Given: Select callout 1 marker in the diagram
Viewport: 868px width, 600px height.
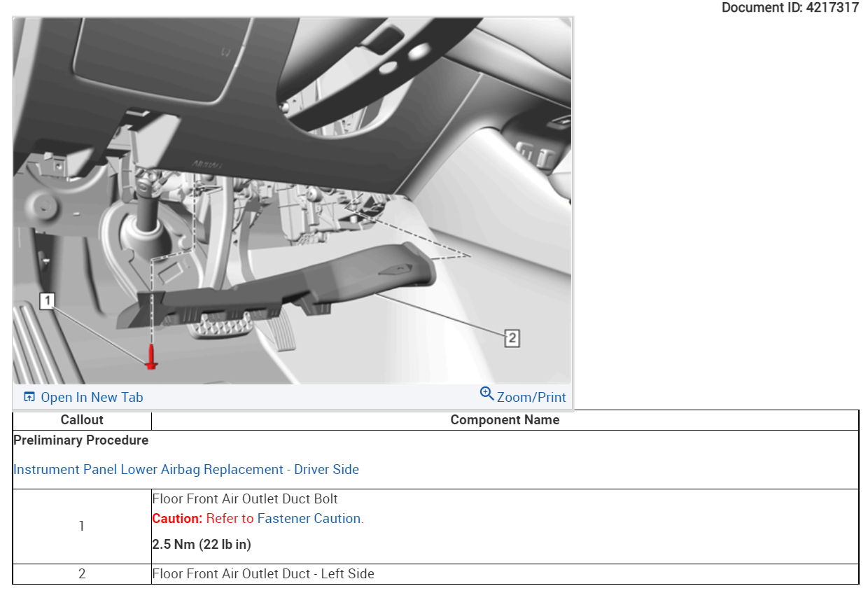Looking at the screenshot, I should pos(48,301).
